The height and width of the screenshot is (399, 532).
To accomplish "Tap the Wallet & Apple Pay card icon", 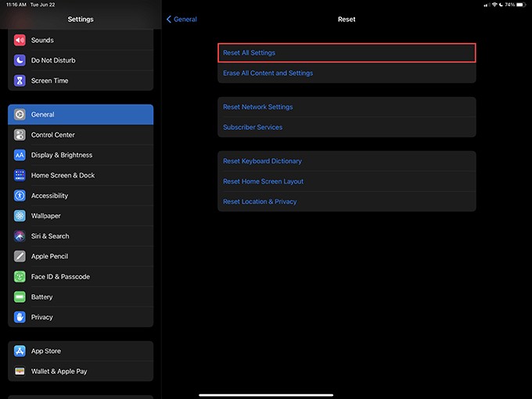I will (20, 372).
